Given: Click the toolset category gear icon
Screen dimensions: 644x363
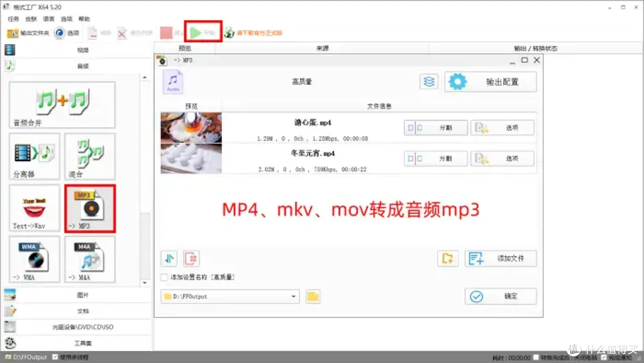Looking at the screenshot, I should 10,343.
